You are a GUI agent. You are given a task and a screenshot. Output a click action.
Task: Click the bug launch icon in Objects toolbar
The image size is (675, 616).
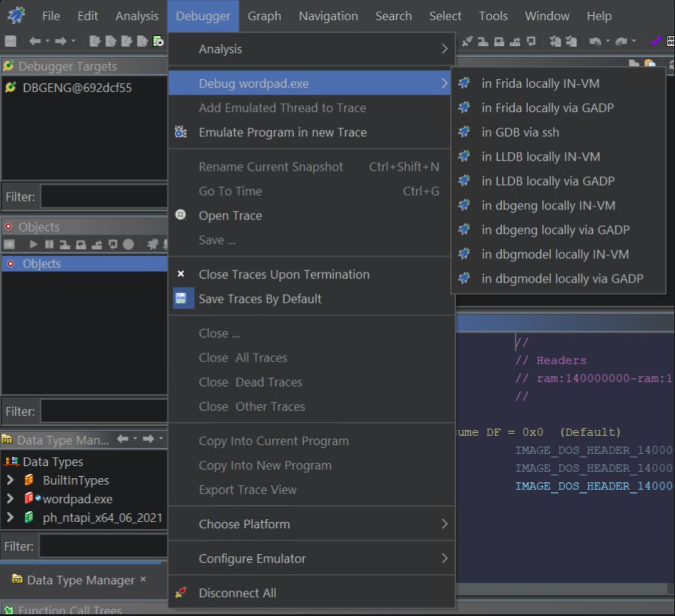point(152,244)
